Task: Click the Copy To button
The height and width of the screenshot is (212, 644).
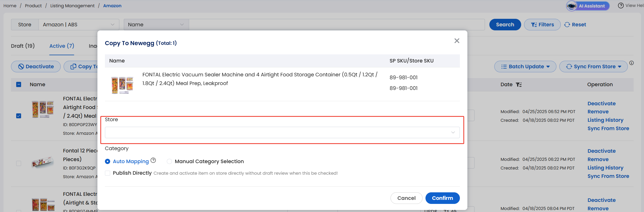Action: tap(81, 67)
